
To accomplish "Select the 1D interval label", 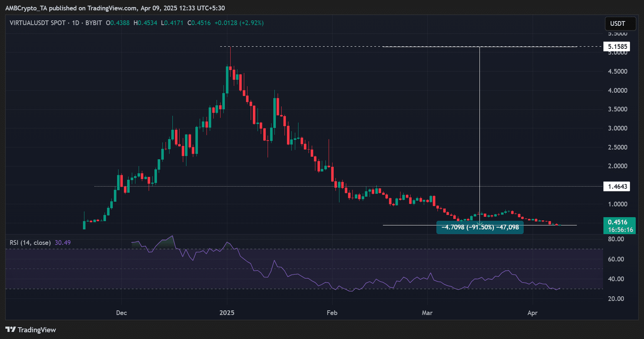I will [76, 23].
